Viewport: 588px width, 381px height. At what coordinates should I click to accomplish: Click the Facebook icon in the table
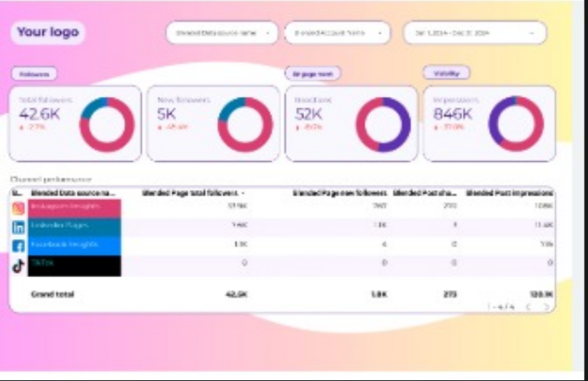tap(18, 247)
